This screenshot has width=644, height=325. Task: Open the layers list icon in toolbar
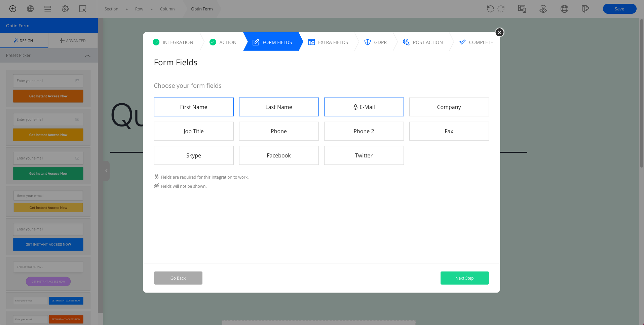click(x=48, y=9)
